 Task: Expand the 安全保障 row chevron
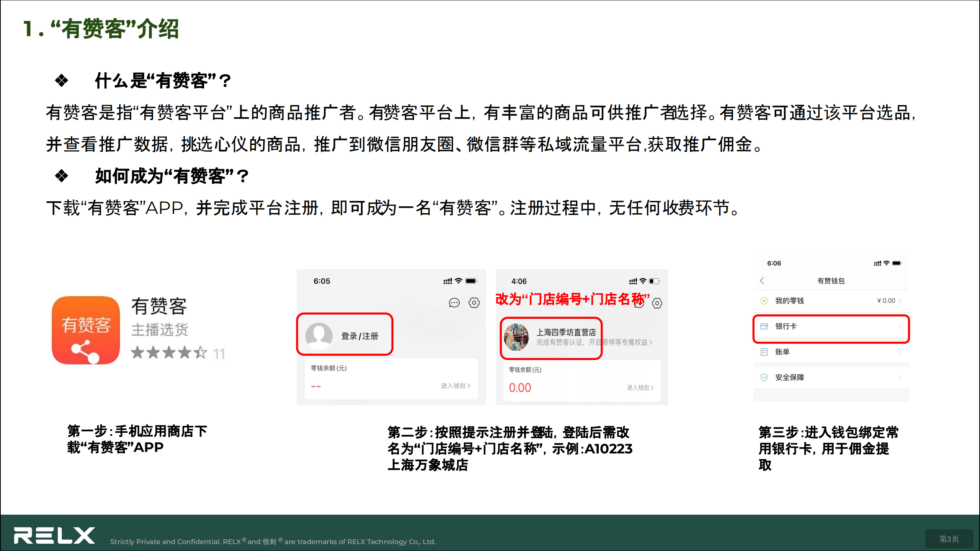(x=900, y=377)
